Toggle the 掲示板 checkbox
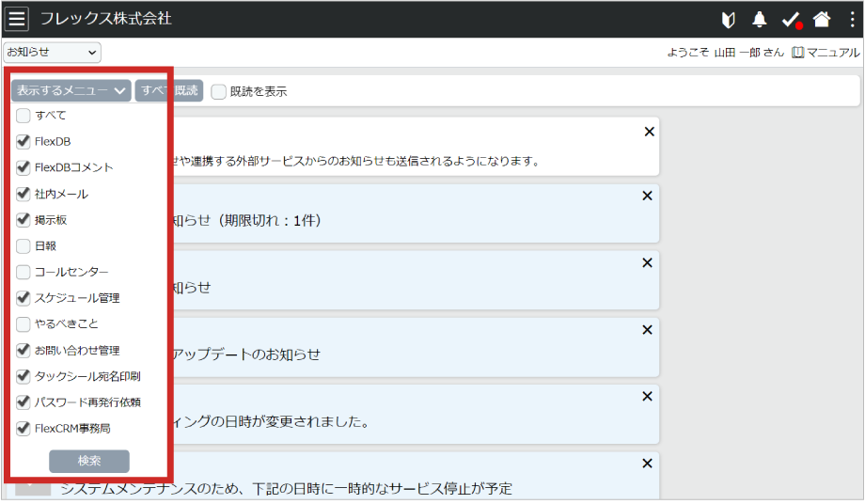The height and width of the screenshot is (504, 865). point(24,219)
